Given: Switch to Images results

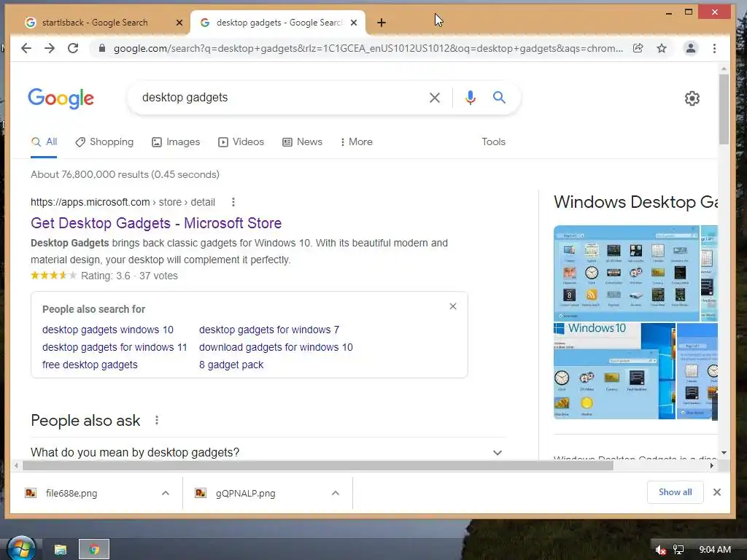Looking at the screenshot, I should (x=176, y=142).
